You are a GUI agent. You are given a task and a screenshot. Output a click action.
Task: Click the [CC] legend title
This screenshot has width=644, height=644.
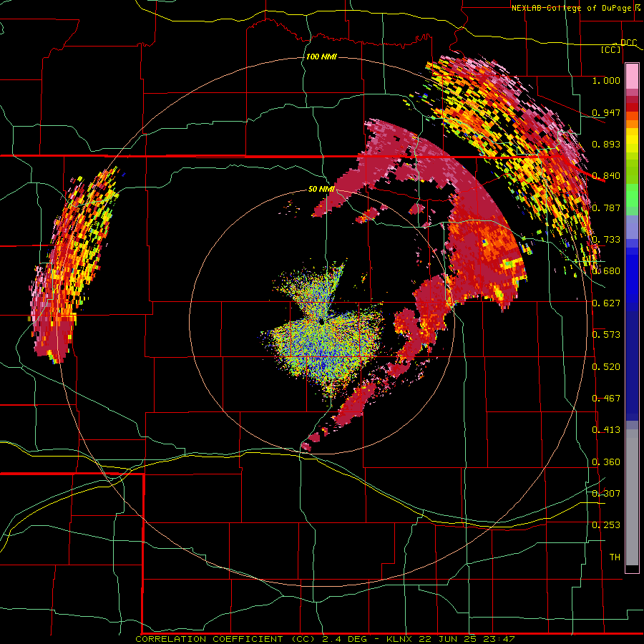[610, 49]
